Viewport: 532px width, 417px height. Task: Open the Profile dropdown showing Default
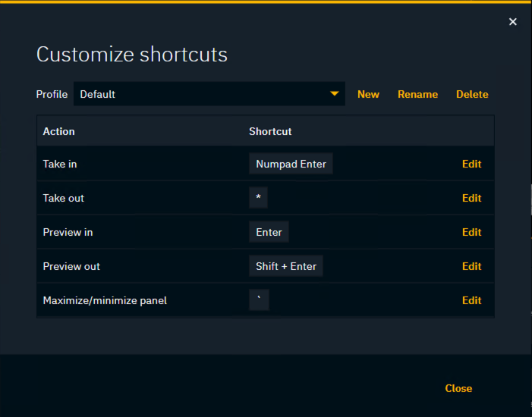(x=209, y=94)
